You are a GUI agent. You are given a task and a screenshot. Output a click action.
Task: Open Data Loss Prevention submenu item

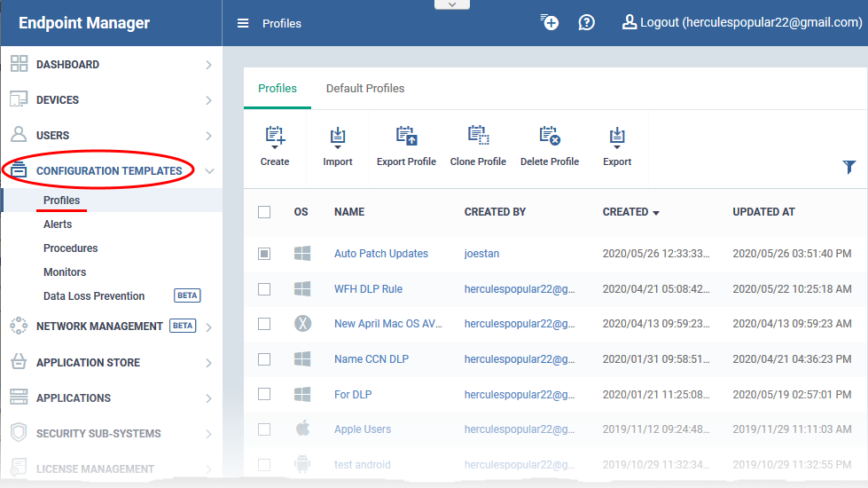[94, 295]
